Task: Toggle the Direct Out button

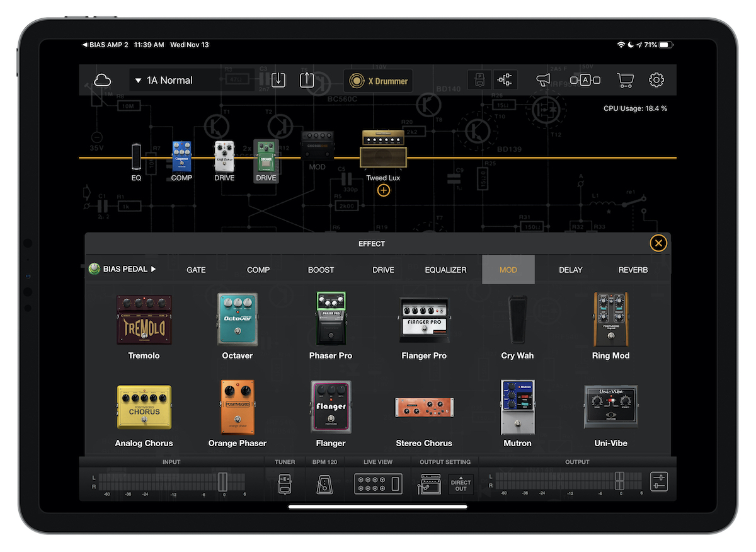Action: (x=461, y=485)
